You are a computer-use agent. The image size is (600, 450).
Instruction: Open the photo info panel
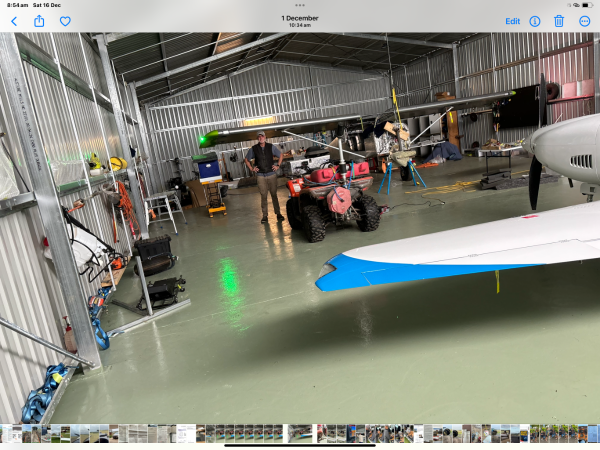pos(535,21)
